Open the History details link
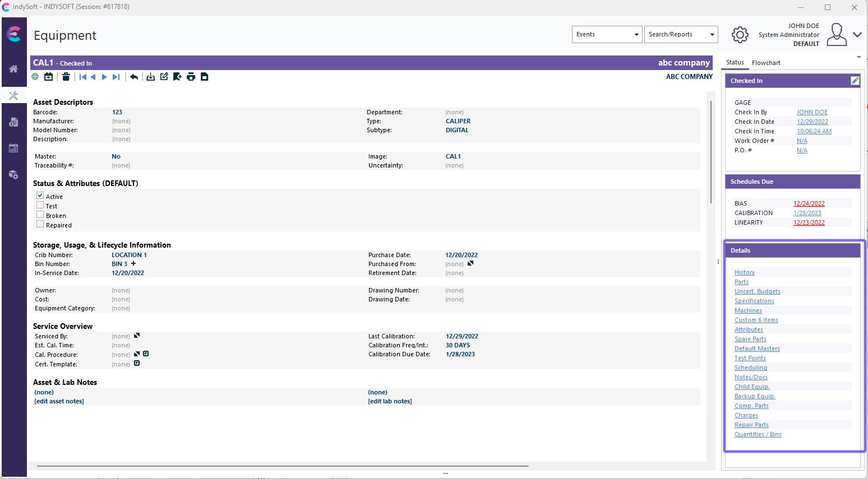This screenshot has width=868, height=479. 745,272
